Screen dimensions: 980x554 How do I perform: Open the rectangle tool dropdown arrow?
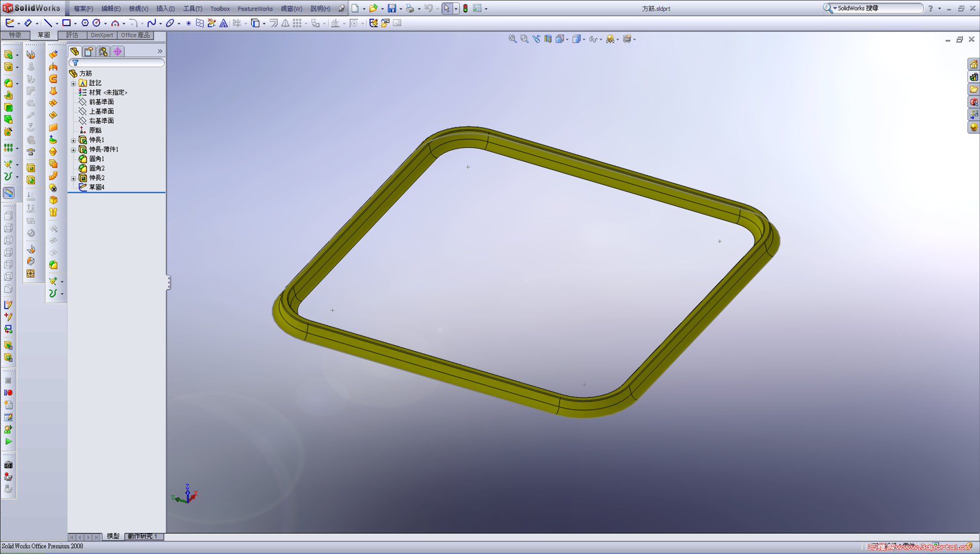tap(75, 23)
